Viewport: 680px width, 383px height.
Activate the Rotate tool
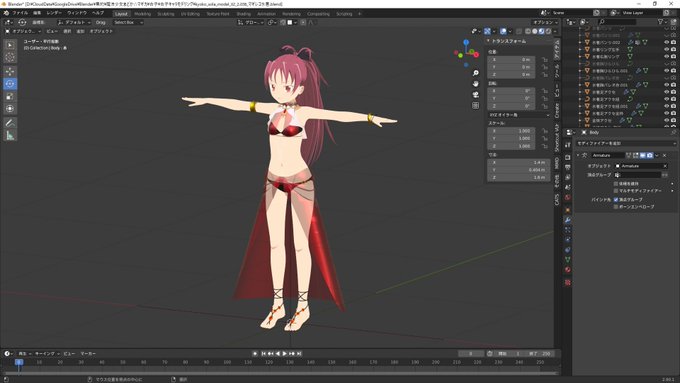click(x=10, y=84)
